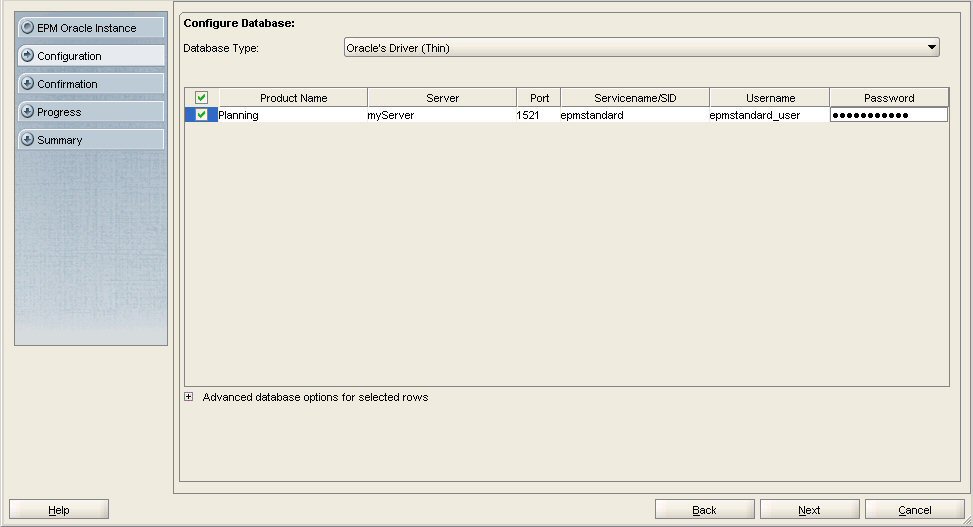Click the Configuration step arrow icon
The width and height of the screenshot is (973, 527).
(x=27, y=55)
